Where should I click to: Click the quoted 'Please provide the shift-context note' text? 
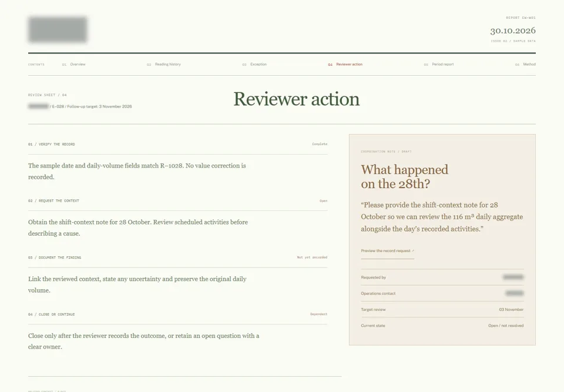[442, 217]
